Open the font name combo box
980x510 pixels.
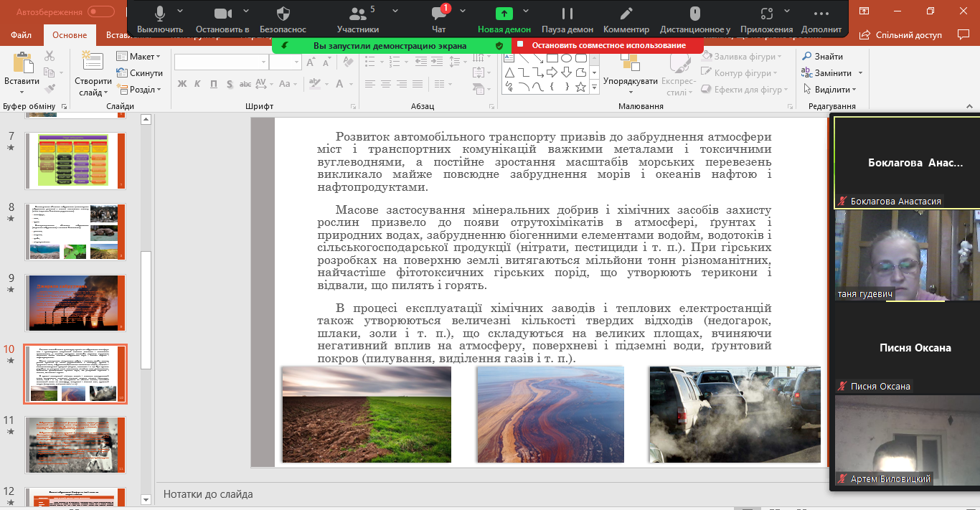tap(222, 62)
